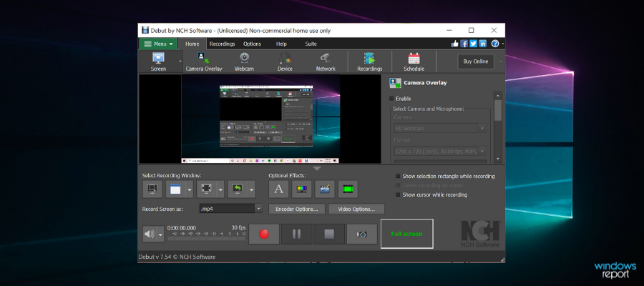Click the Facebook share icon

tap(464, 44)
